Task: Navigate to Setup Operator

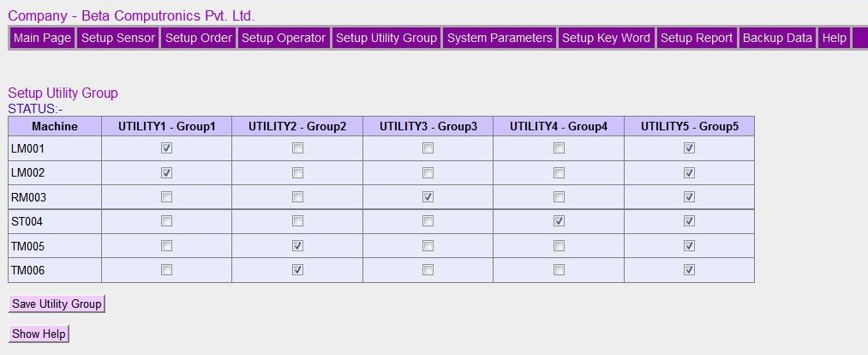Action: point(284,38)
